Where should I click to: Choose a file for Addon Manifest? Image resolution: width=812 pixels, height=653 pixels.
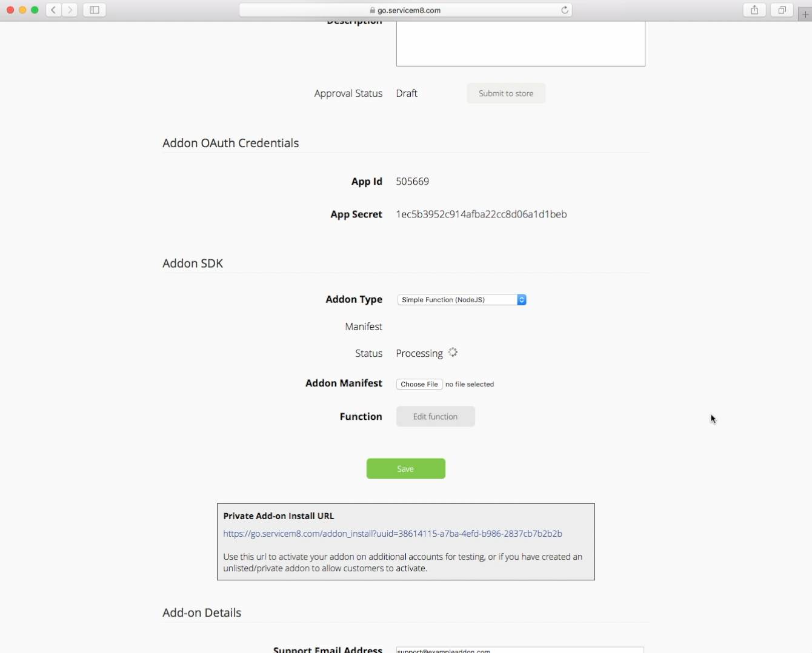(419, 384)
